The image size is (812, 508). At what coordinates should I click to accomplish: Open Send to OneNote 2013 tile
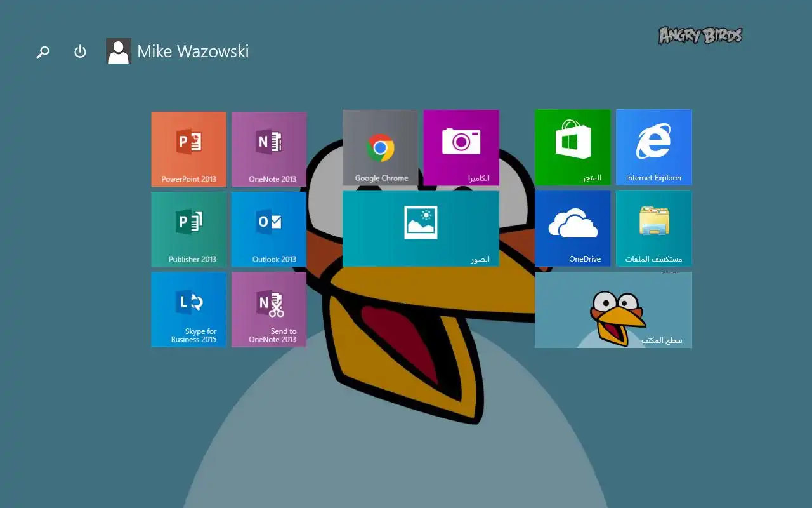269,309
